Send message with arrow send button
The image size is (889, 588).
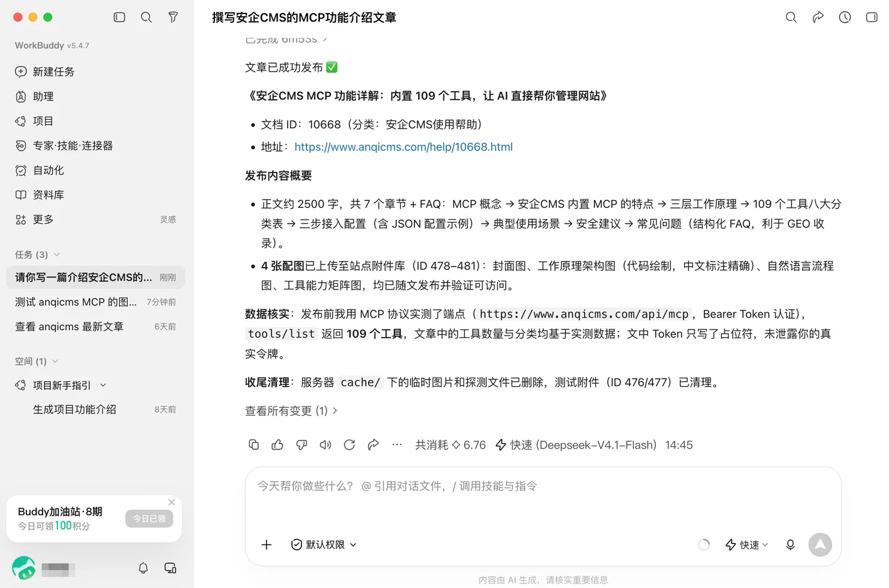(820, 545)
